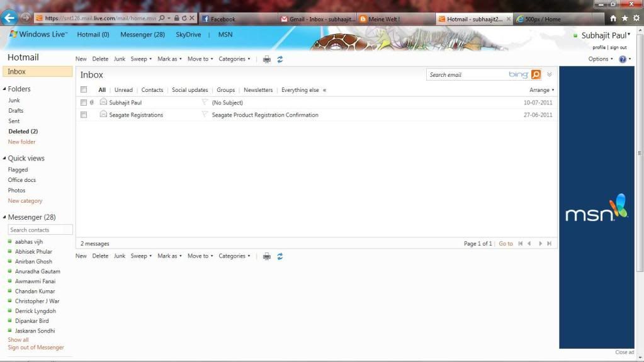Viewport: 644px width, 362px height.
Task: Open the top Sweep dropdown
Action: tap(140, 59)
